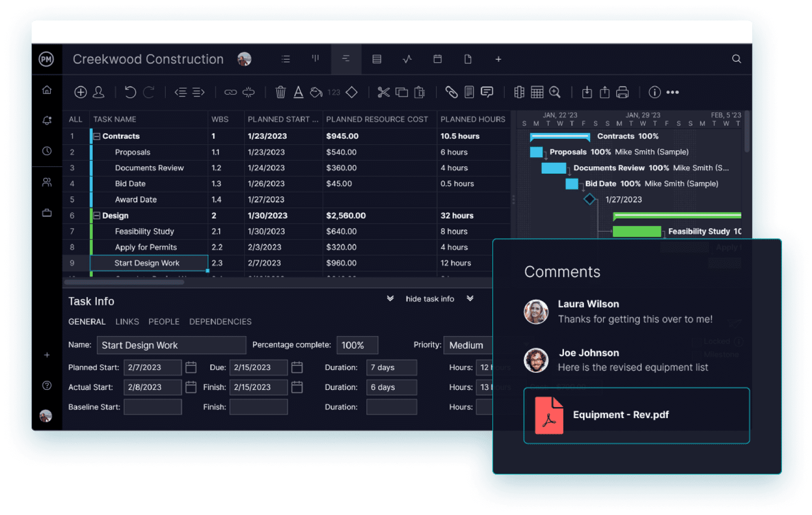Screen dimensions: 812x515
Task: Click the print icon
Action: pyautogui.click(x=622, y=92)
